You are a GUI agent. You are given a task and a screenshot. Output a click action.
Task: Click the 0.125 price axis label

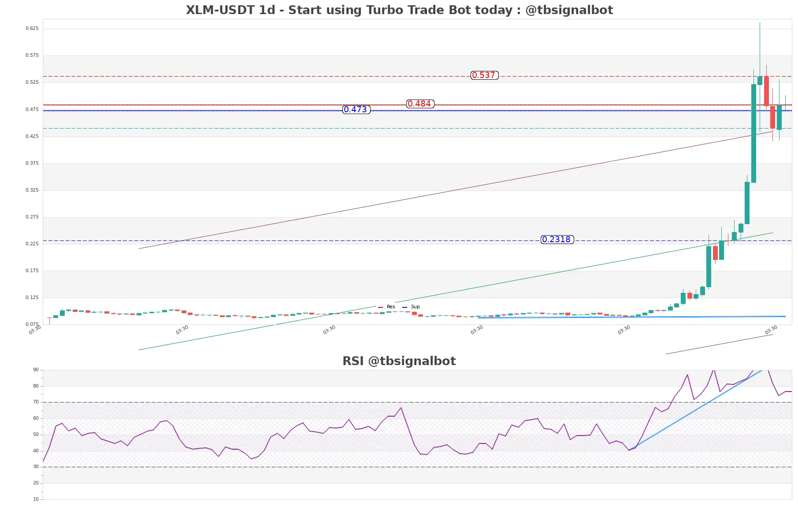click(x=32, y=298)
